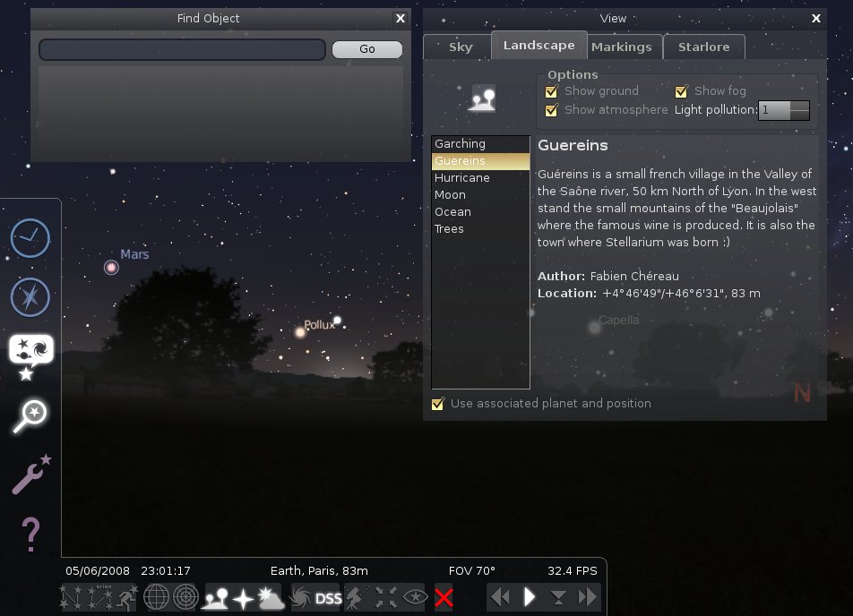
Task: Select Ocean landscape in list
Action: pos(480,212)
